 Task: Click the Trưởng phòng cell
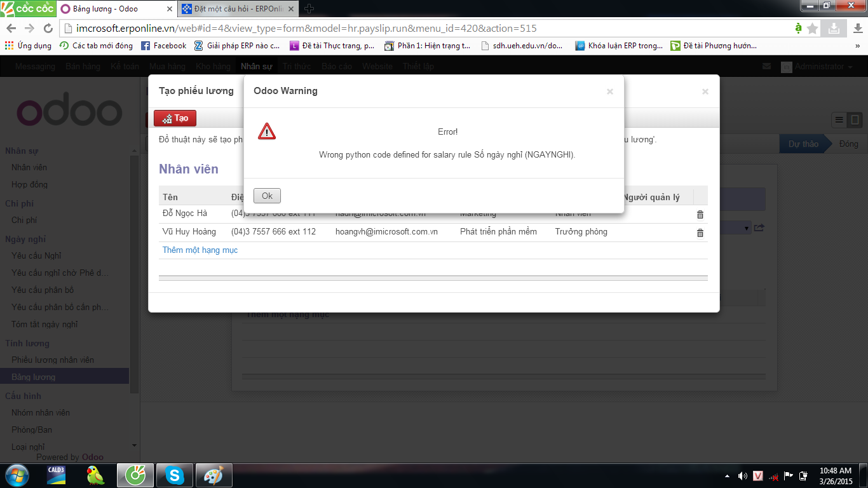click(x=581, y=232)
